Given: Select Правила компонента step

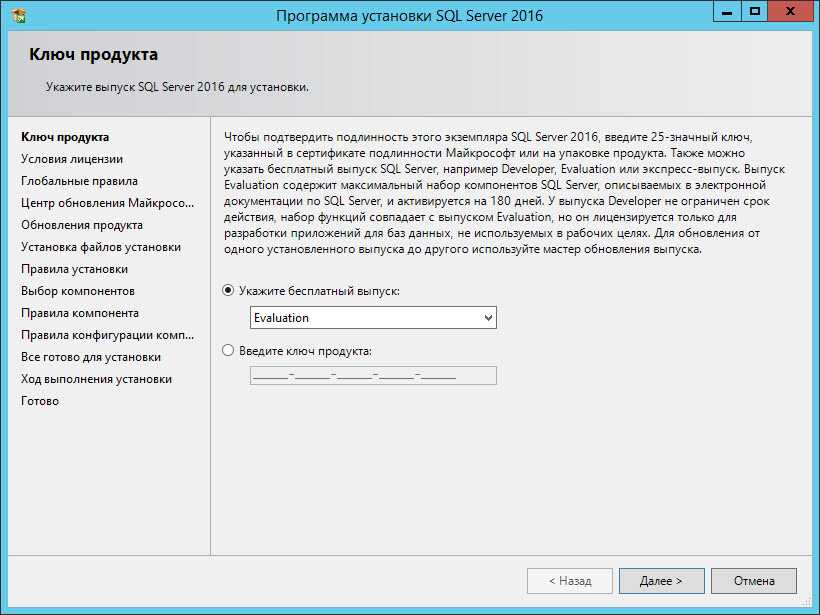Looking at the screenshot, I should tap(80, 313).
